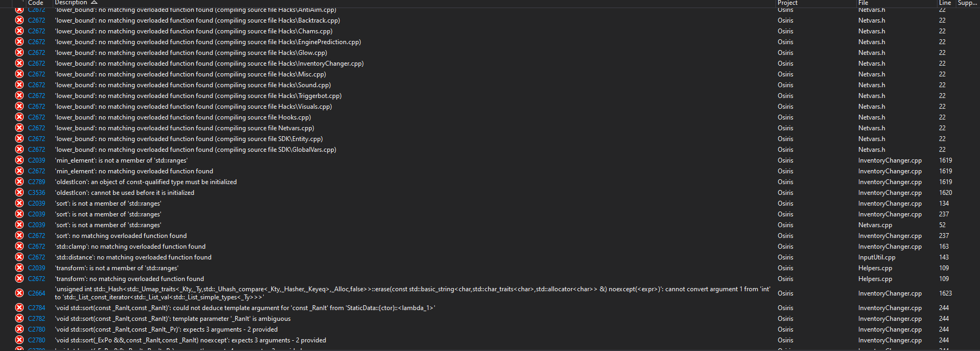Image resolution: width=980 pixels, height=351 pixels.
Task: Click the truncated Supp... column header
Action: pos(967,3)
